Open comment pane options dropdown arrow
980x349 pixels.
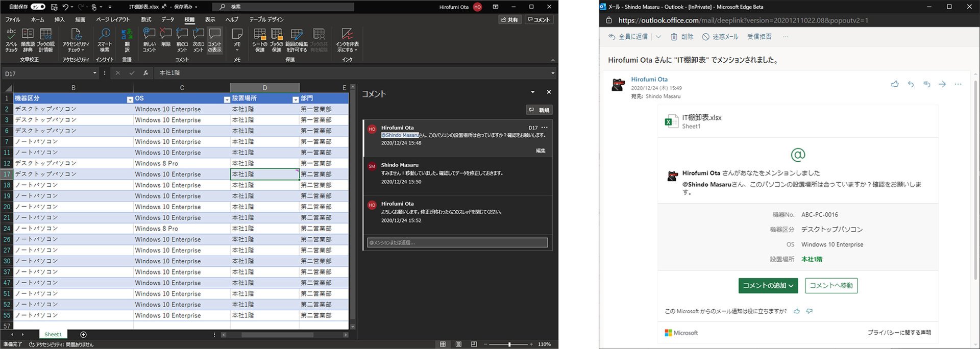pyautogui.click(x=533, y=92)
